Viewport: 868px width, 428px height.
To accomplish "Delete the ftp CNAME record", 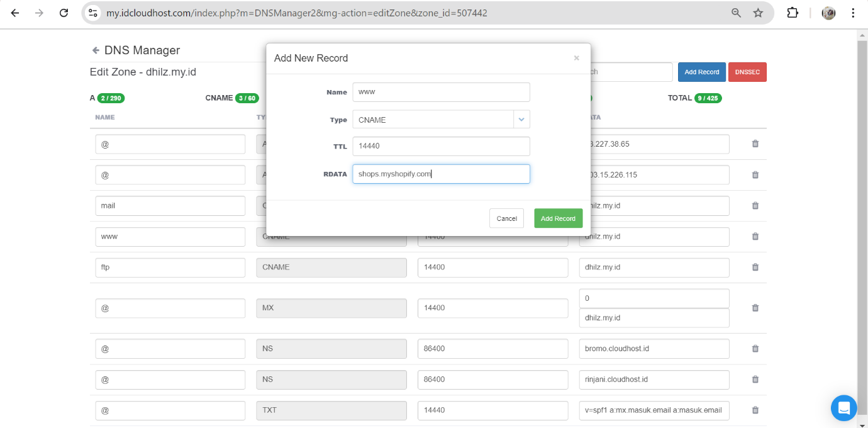I will (x=755, y=267).
